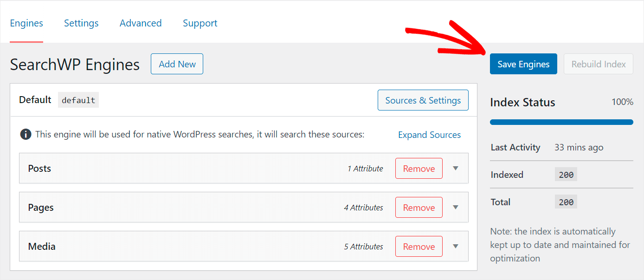This screenshot has height=280, width=644.
Task: Remove the Pages source
Action: point(419,208)
